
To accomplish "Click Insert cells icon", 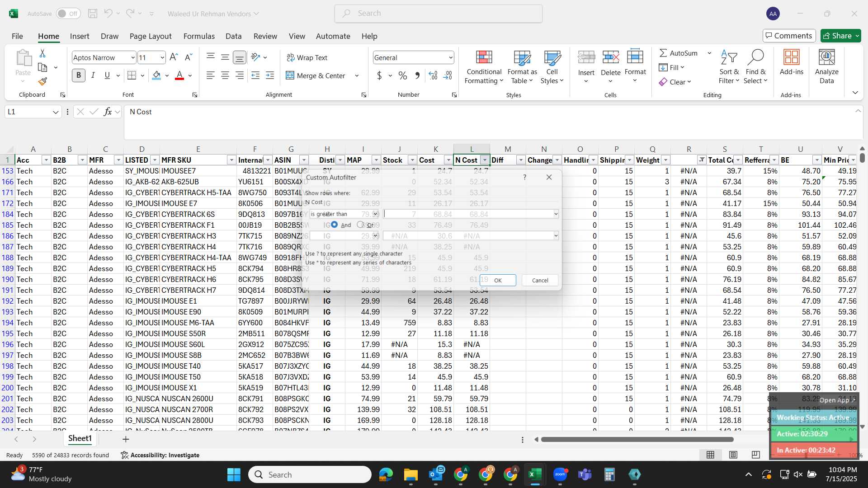I will click(x=586, y=57).
